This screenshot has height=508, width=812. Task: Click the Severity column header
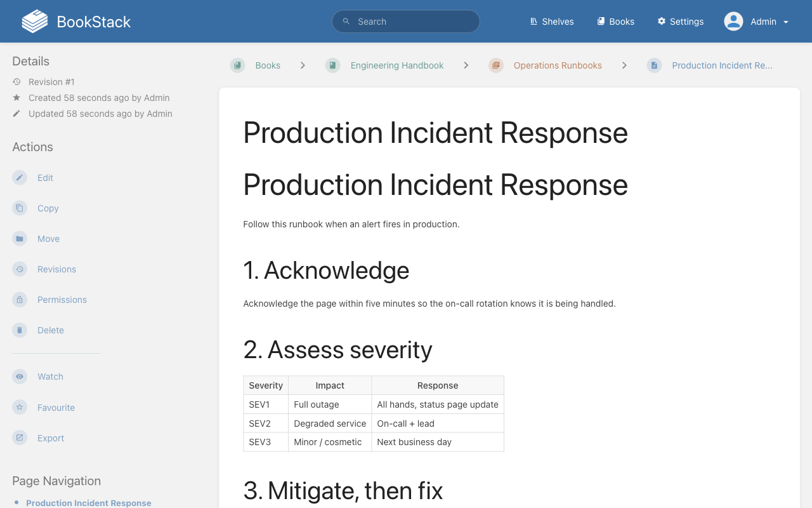(266, 385)
